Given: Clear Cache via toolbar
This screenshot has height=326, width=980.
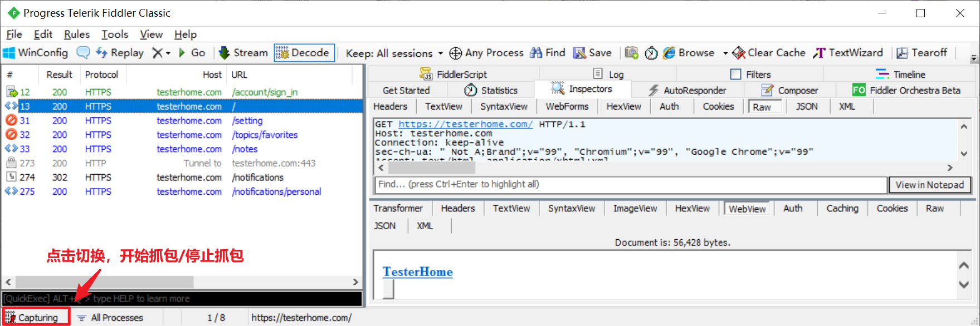Looking at the screenshot, I should click(x=769, y=53).
